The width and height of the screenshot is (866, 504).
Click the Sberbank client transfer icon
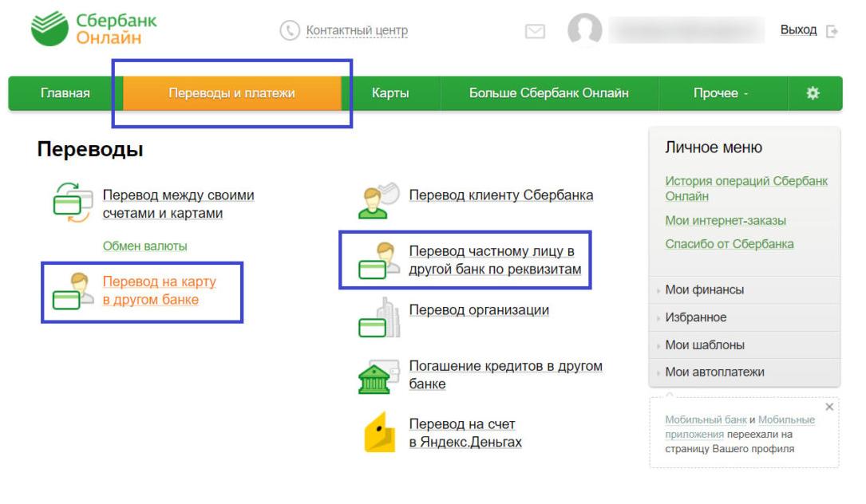point(378,200)
